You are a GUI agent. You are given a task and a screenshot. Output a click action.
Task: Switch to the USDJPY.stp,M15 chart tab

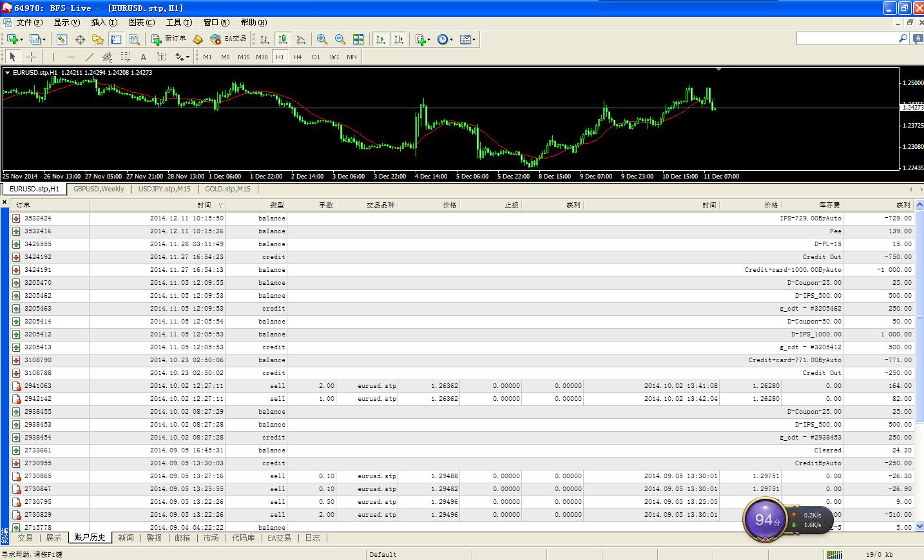click(164, 189)
